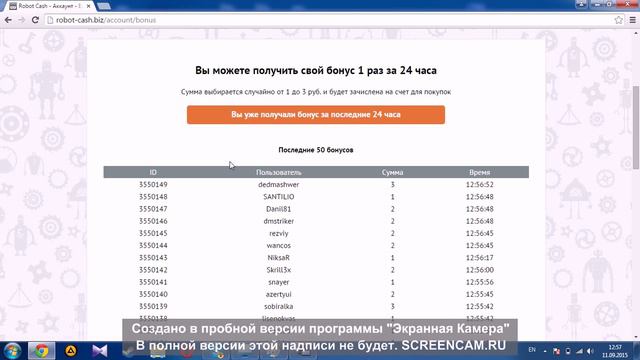Image resolution: width=640 pixels, height=360 pixels.
Task: Select username dedmashwer in the table
Action: [x=279, y=184]
